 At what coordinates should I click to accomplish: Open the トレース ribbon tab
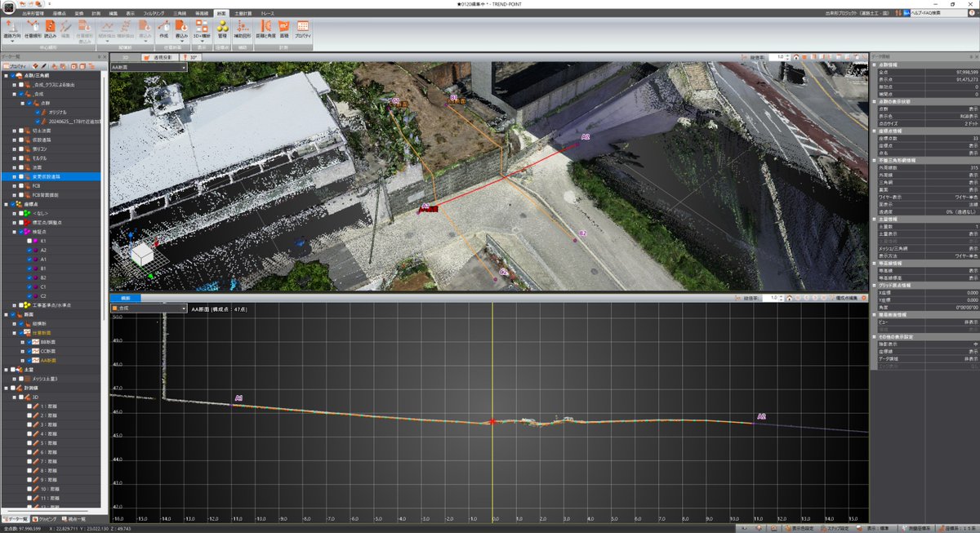(x=268, y=14)
